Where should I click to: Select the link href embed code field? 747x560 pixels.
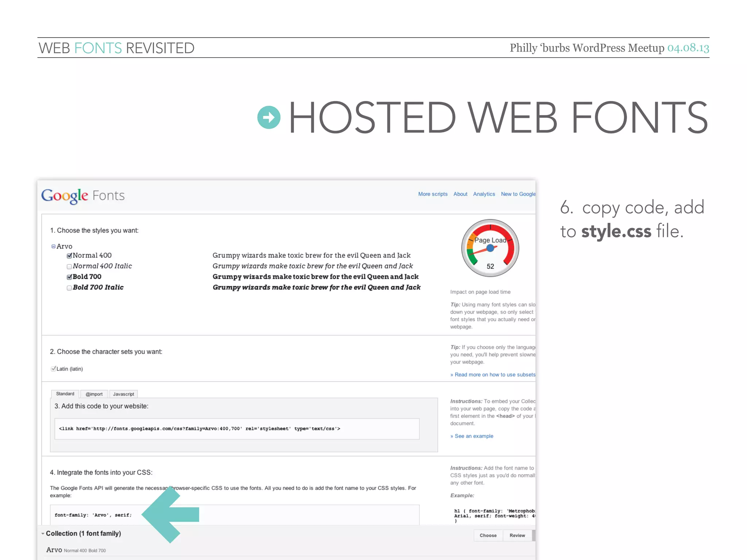(x=237, y=429)
